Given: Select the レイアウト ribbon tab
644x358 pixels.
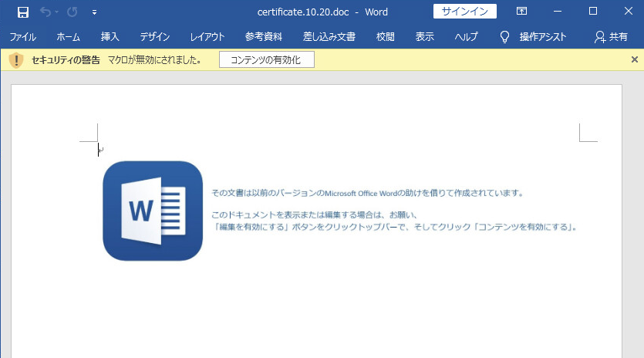Looking at the screenshot, I should 207,36.
